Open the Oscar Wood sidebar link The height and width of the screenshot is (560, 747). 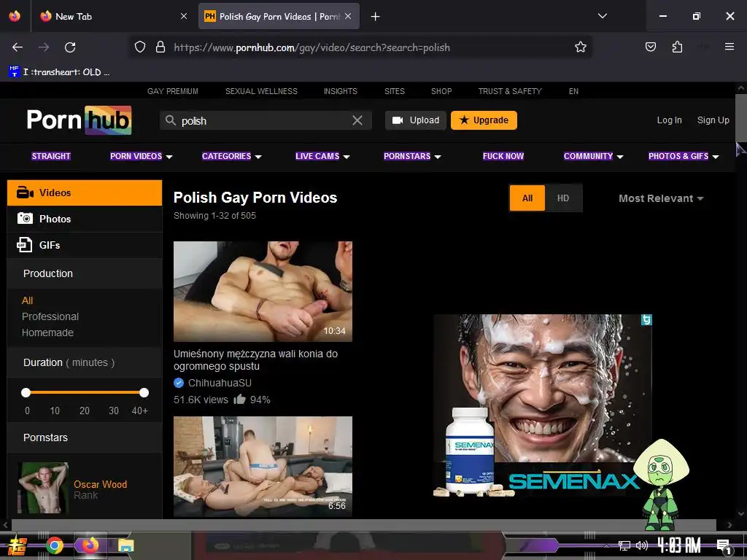coord(100,484)
